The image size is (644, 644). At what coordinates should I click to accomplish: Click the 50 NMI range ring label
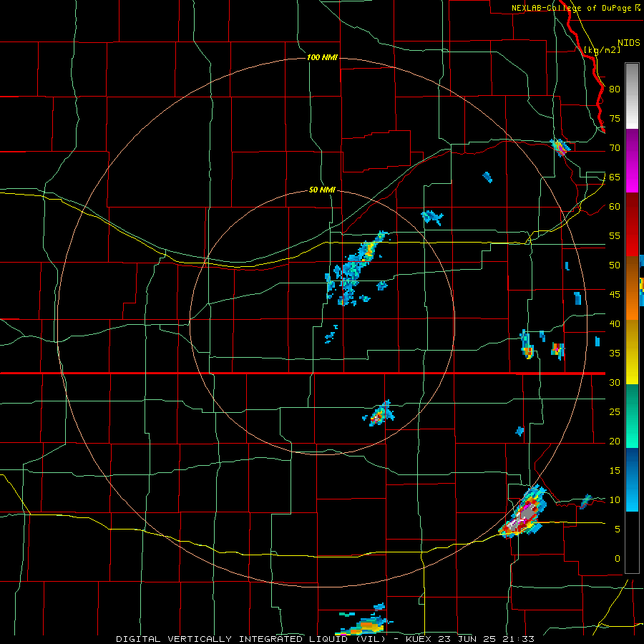click(x=322, y=190)
